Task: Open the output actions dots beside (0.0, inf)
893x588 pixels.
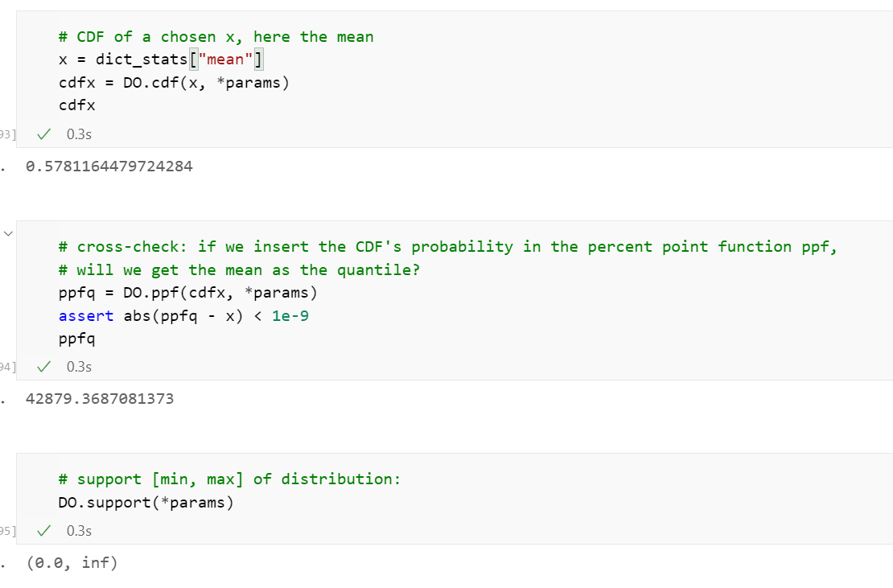Action: [4, 564]
